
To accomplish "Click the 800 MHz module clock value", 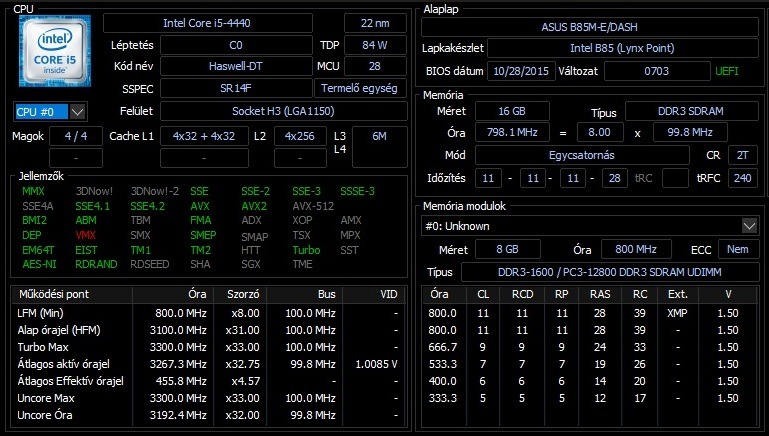I will click(x=636, y=249).
